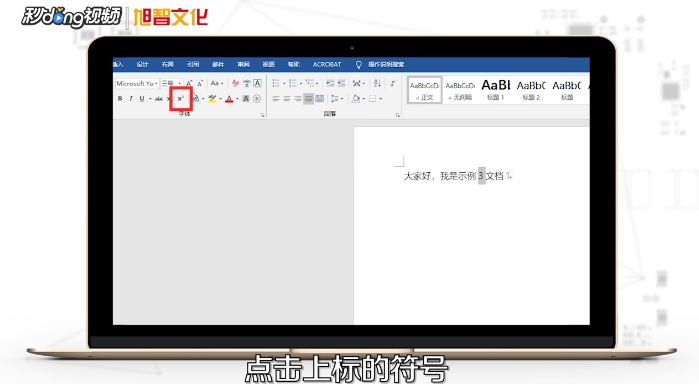Image resolution: width=699 pixels, height=384 pixels.
Task: Click the distributed alignment icon
Action: point(320,99)
